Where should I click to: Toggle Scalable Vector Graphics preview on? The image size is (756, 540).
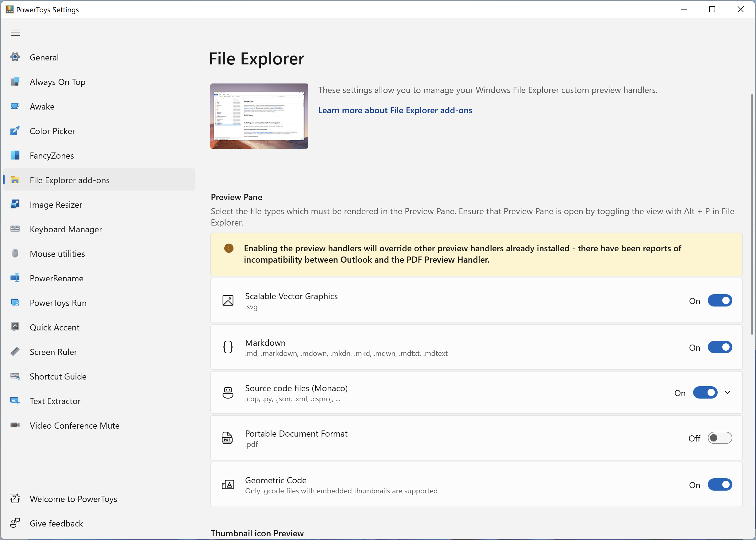point(719,300)
